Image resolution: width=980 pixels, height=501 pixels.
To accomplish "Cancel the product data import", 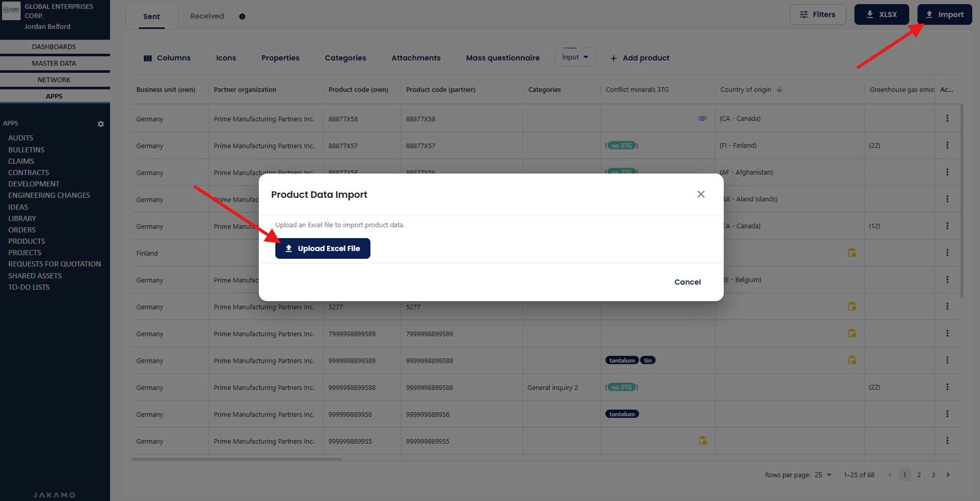I will tap(687, 282).
